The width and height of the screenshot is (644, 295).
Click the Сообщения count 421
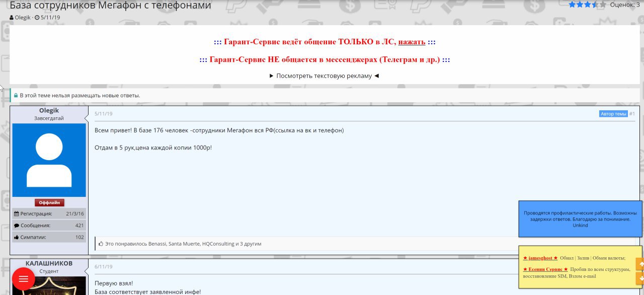coord(79,226)
